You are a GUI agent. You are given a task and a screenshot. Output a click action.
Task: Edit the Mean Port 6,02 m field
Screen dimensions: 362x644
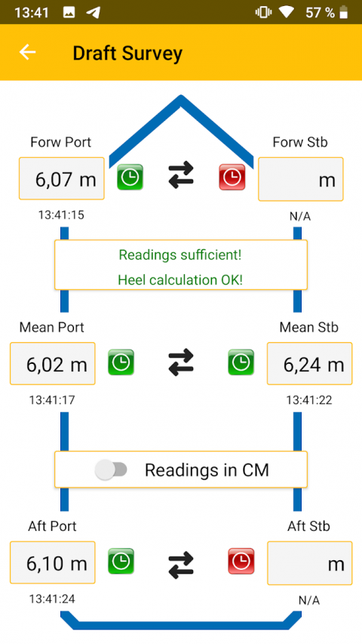(x=53, y=363)
